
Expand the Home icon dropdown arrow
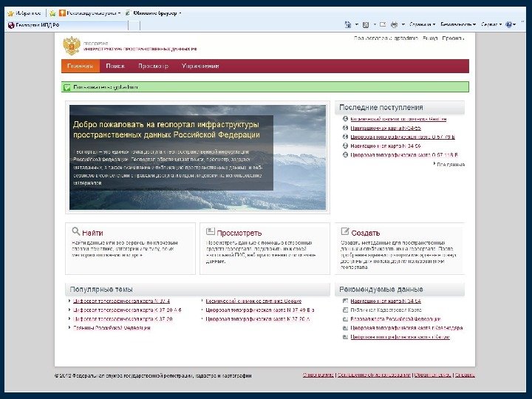(357, 24)
